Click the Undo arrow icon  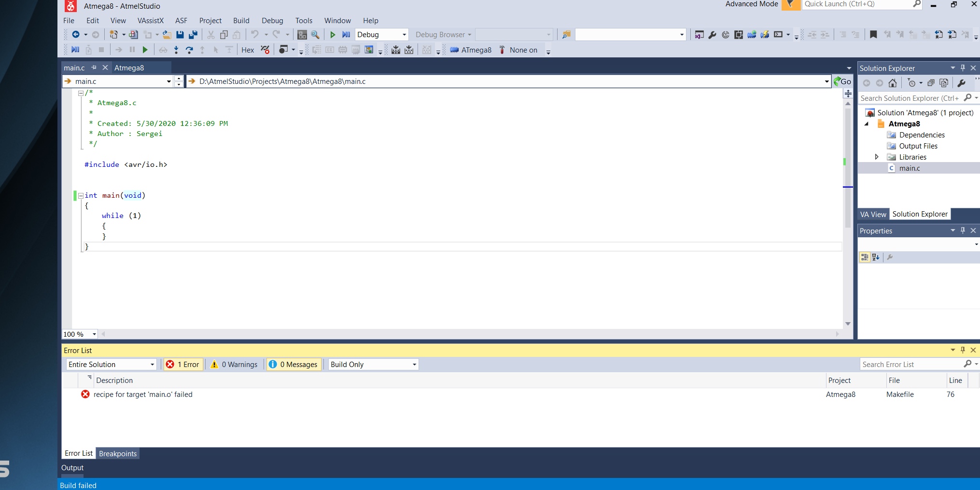click(255, 35)
